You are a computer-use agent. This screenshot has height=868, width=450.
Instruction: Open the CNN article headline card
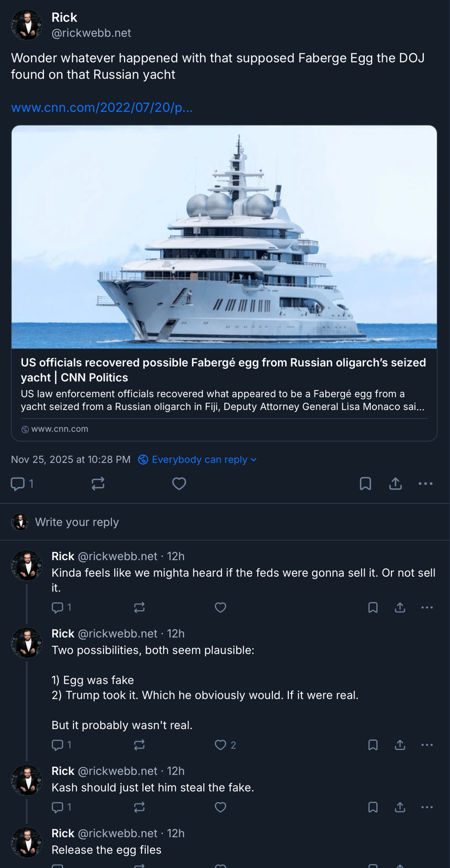[x=223, y=370]
